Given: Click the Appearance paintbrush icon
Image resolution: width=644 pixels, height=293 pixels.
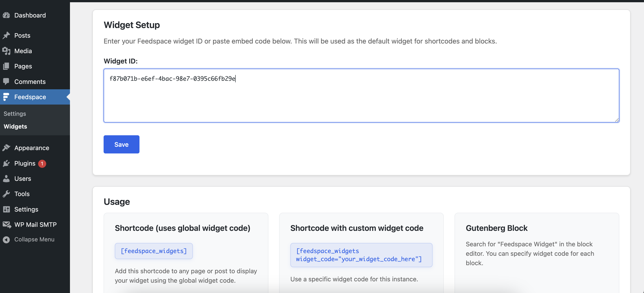Looking at the screenshot, I should 6,148.
